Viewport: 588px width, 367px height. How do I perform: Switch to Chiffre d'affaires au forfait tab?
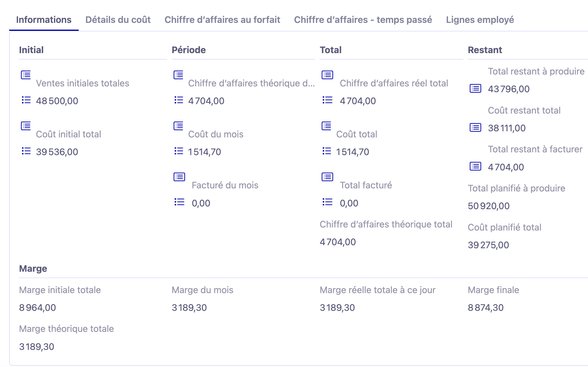[x=222, y=20]
